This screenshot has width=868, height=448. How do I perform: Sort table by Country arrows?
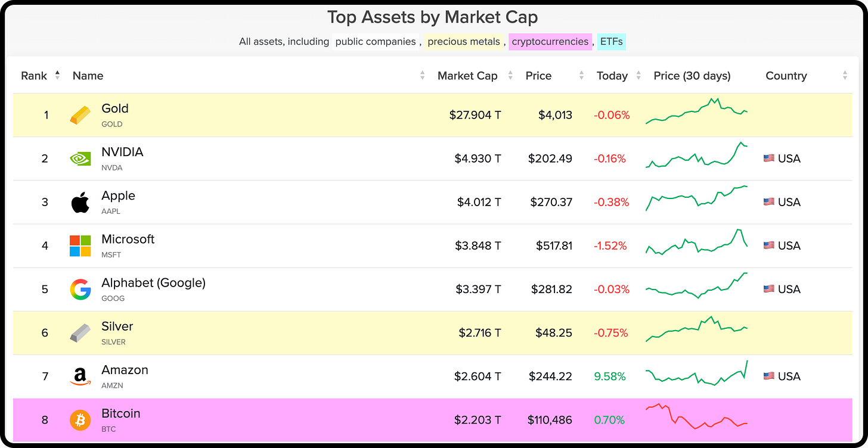(845, 76)
